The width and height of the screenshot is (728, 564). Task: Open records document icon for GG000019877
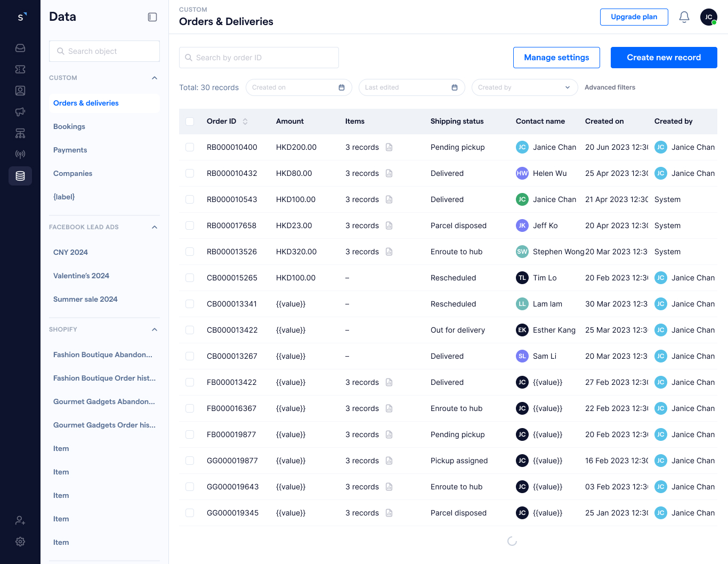(389, 461)
